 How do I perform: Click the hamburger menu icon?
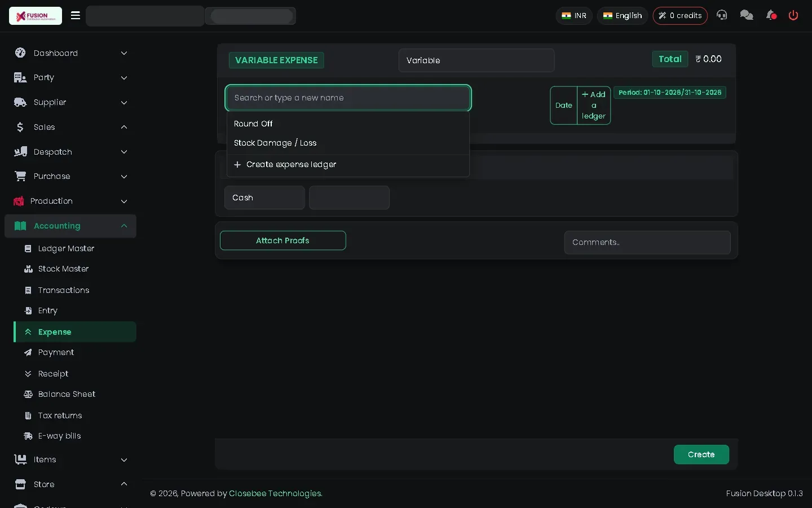click(76, 15)
